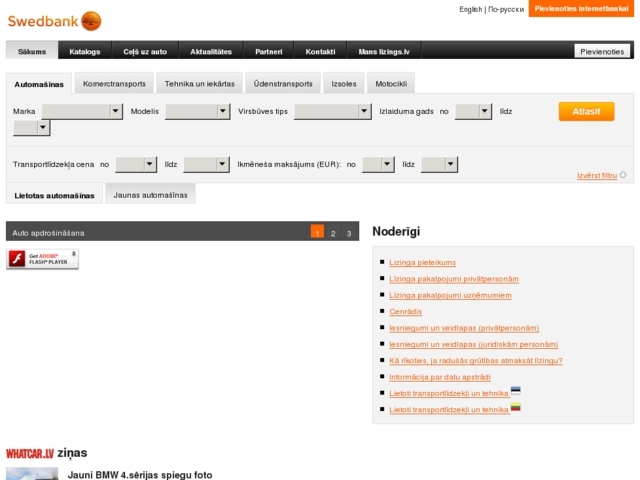Open the Izlaiduma gads 'līdz' dropdown
This screenshot has height=480, width=640.
tap(31, 128)
